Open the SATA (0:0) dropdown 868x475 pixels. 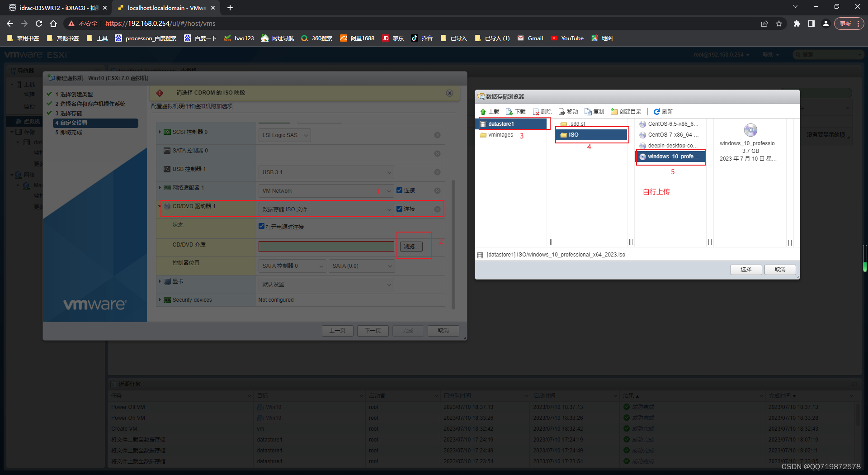coord(362,266)
